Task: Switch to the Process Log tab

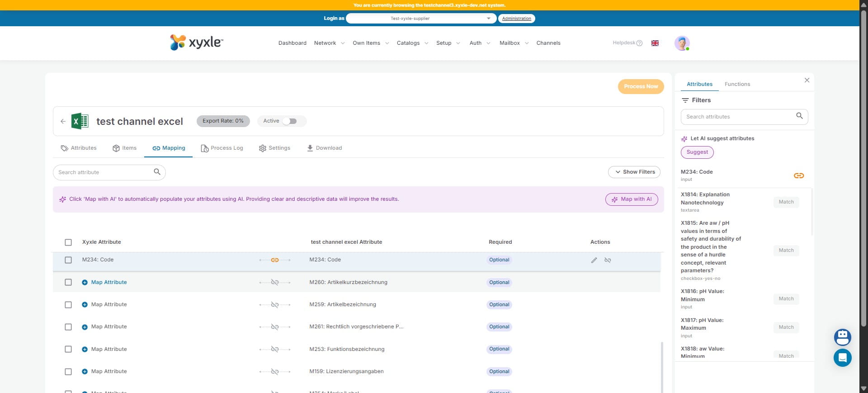Action: [x=222, y=148]
